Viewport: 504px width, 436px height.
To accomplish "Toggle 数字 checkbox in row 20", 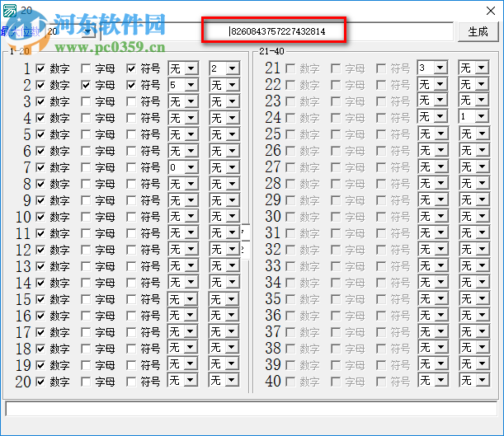I will [x=40, y=382].
